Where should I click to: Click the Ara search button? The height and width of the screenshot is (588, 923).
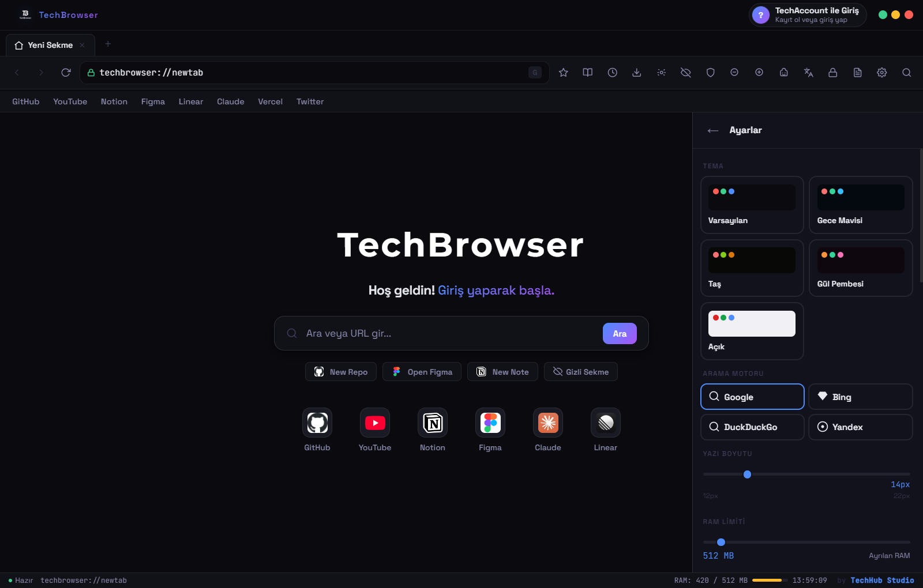(620, 333)
